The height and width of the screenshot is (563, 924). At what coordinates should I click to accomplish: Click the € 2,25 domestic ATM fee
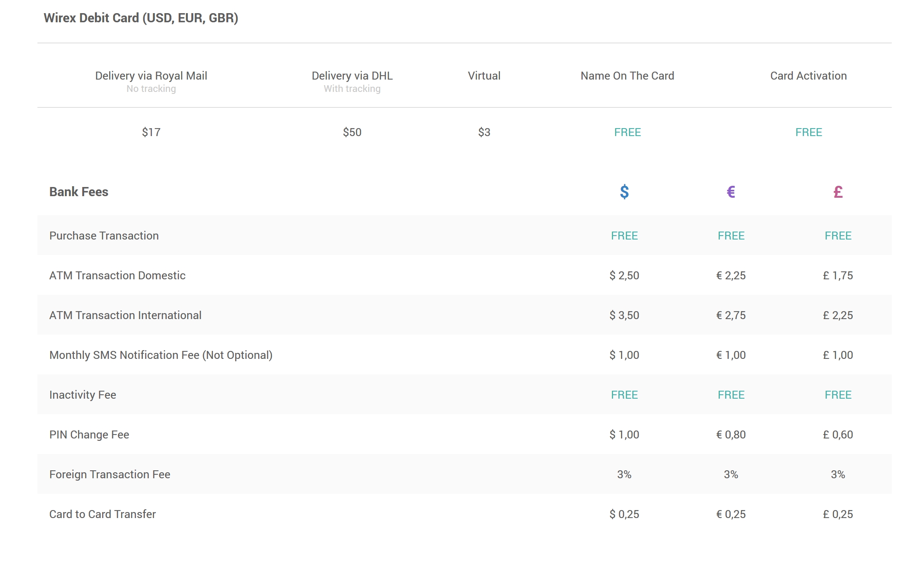click(731, 275)
